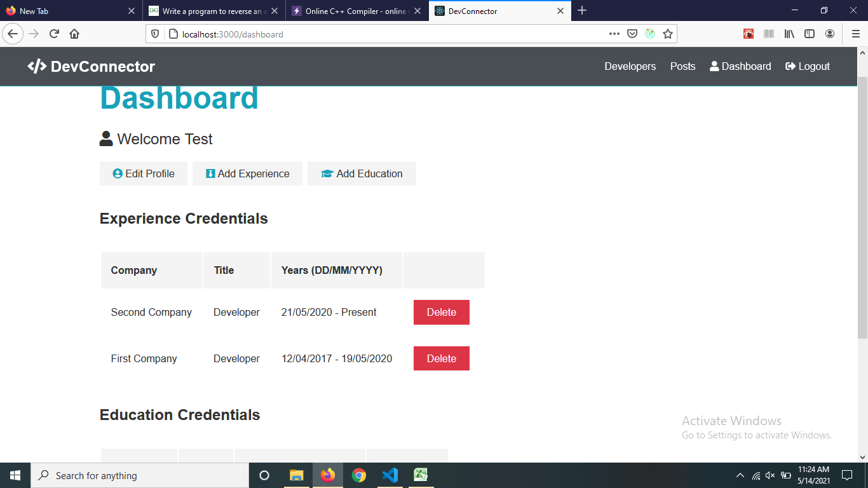
Task: Click the browser address bar
Action: pyautogui.click(x=381, y=34)
